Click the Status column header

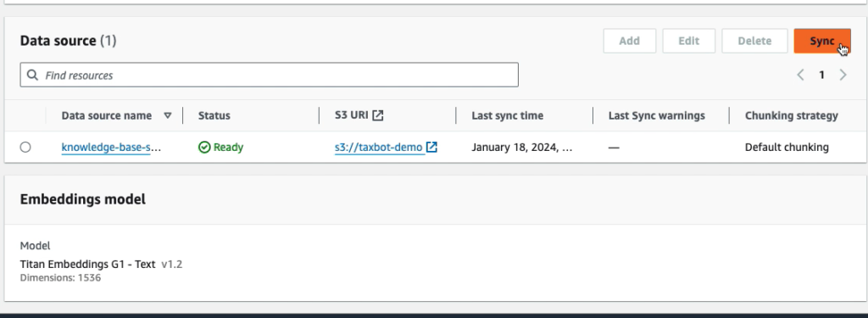[214, 116]
